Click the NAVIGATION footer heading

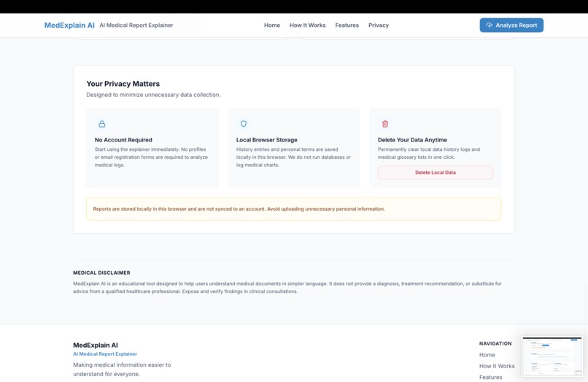[x=495, y=343]
